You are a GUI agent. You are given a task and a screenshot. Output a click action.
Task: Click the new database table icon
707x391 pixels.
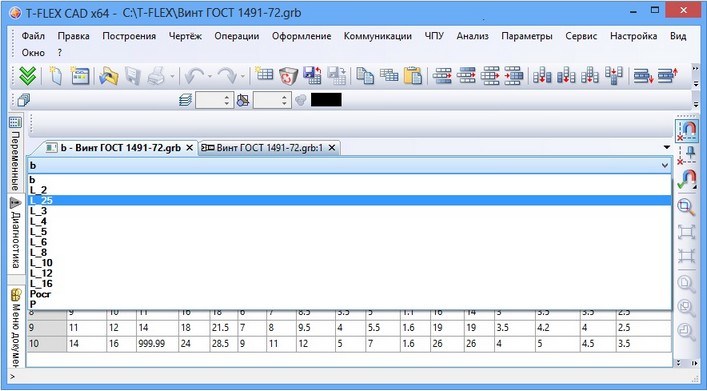264,75
